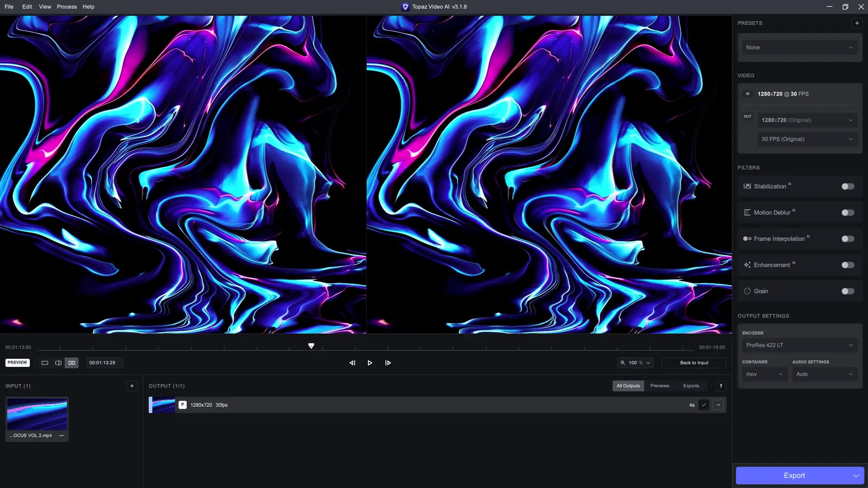Open the Process menu

(66, 7)
